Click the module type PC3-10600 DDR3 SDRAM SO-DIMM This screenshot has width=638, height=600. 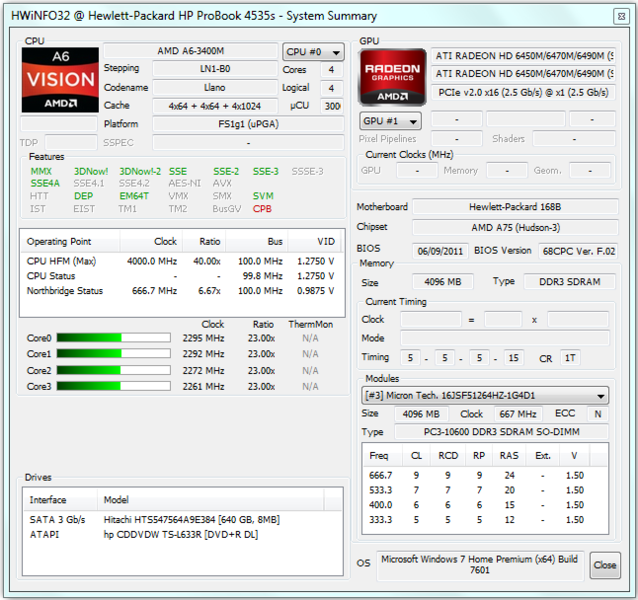501,432
